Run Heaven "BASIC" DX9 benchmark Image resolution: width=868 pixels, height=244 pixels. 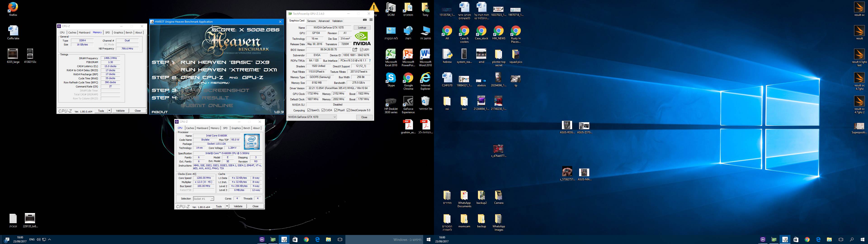click(225, 62)
